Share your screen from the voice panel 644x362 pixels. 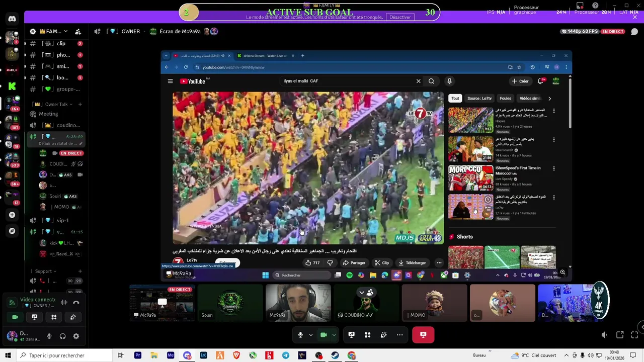click(34, 317)
